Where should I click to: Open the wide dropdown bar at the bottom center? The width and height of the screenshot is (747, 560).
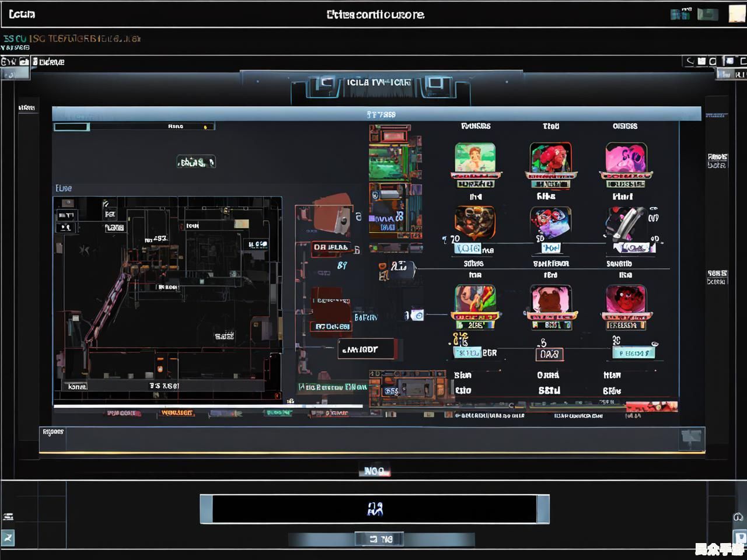click(x=374, y=509)
